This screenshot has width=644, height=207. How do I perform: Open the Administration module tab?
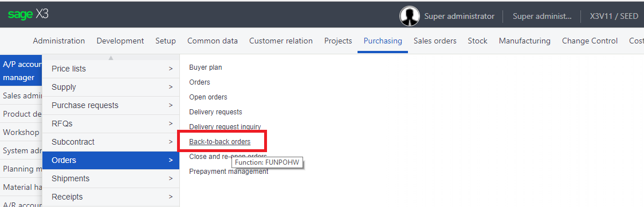[x=59, y=41]
